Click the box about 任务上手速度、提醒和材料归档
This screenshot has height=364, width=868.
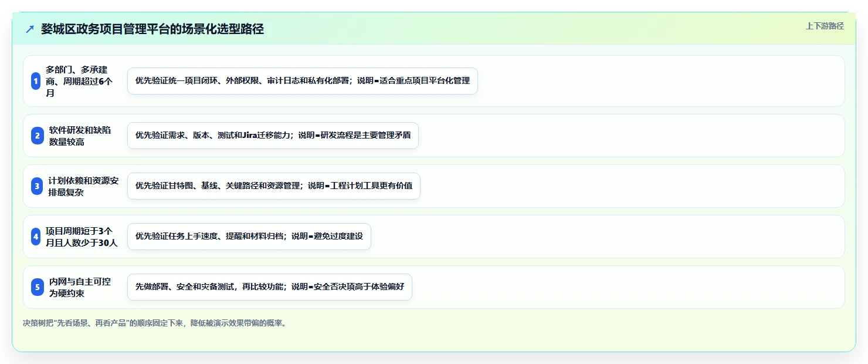point(249,237)
